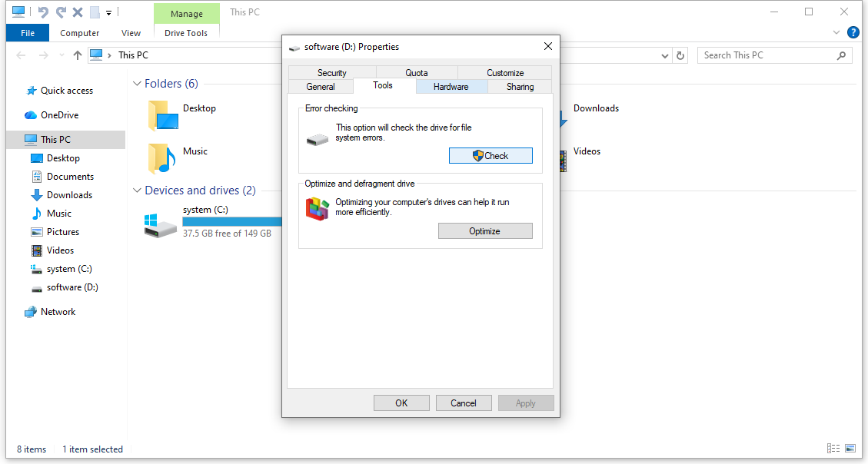Click the system (C:) drive icon

[160, 224]
